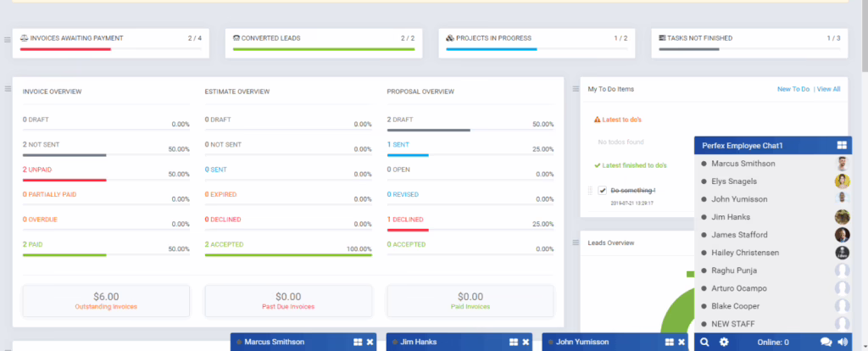Open chat settings gear icon
Image resolution: width=868 pixels, height=351 pixels.
pos(724,343)
